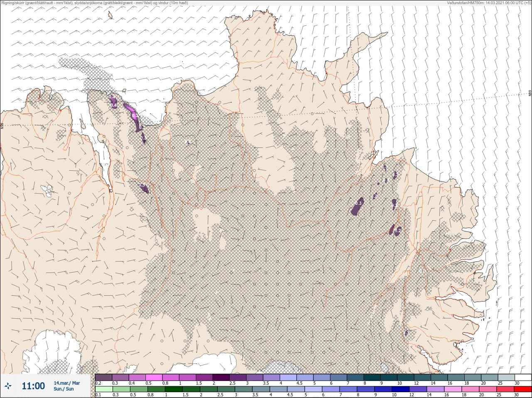Select the light pink swatch at 16 in lower legend

pyautogui.click(x=453, y=389)
